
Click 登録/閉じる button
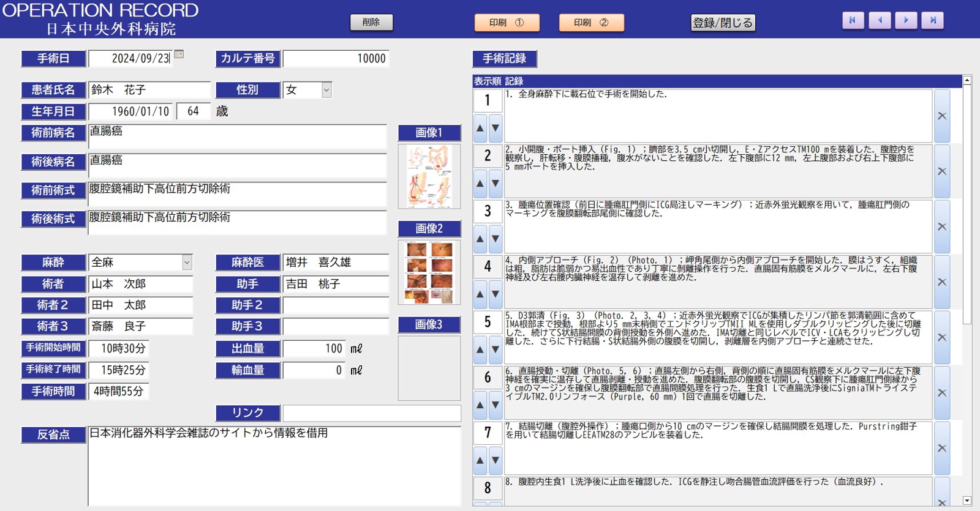(x=723, y=23)
